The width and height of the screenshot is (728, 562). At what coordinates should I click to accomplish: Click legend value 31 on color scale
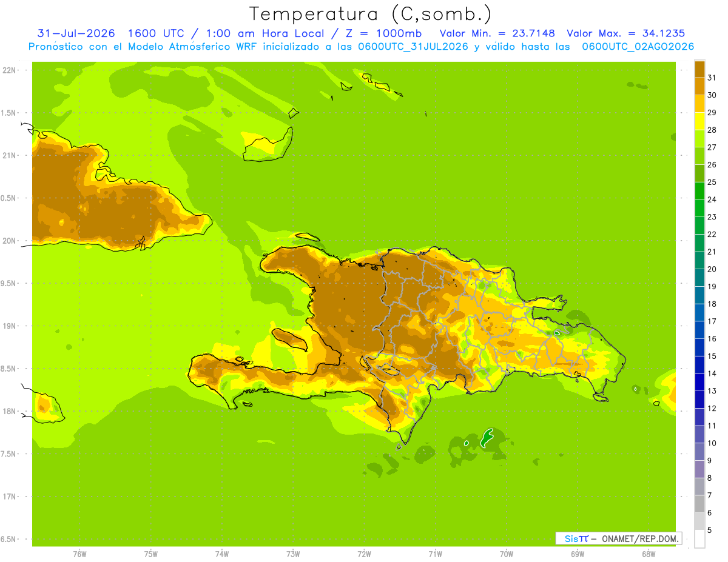click(712, 78)
